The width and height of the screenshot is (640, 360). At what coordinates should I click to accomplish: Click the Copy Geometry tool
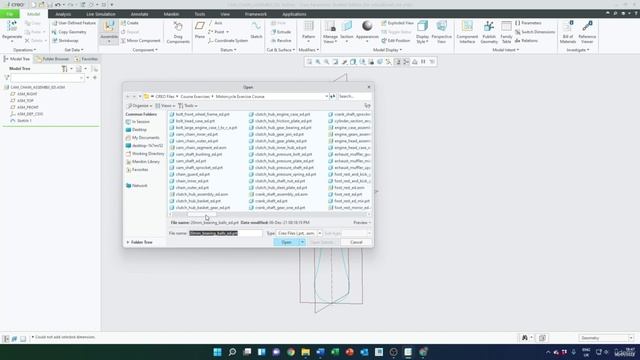69,32
